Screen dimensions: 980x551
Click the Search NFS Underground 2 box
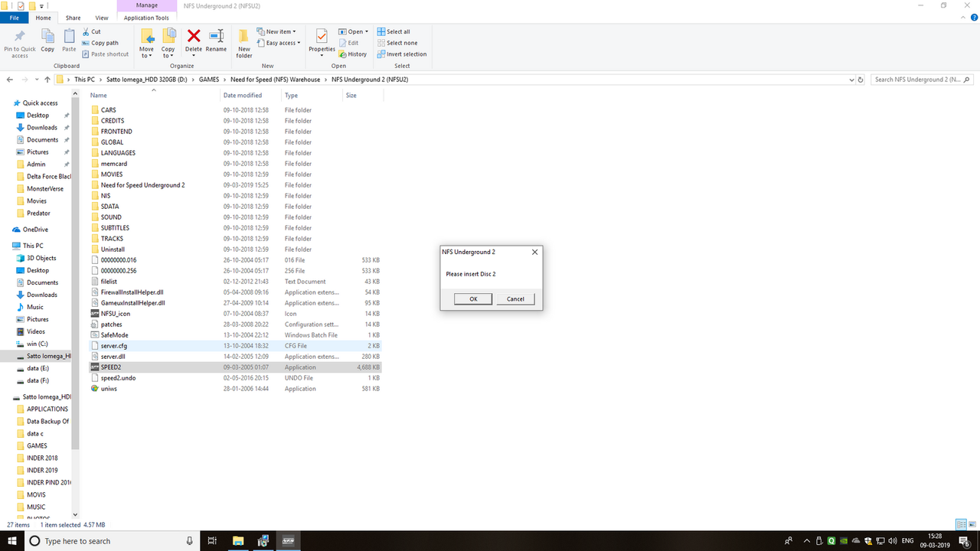pyautogui.click(x=923, y=80)
